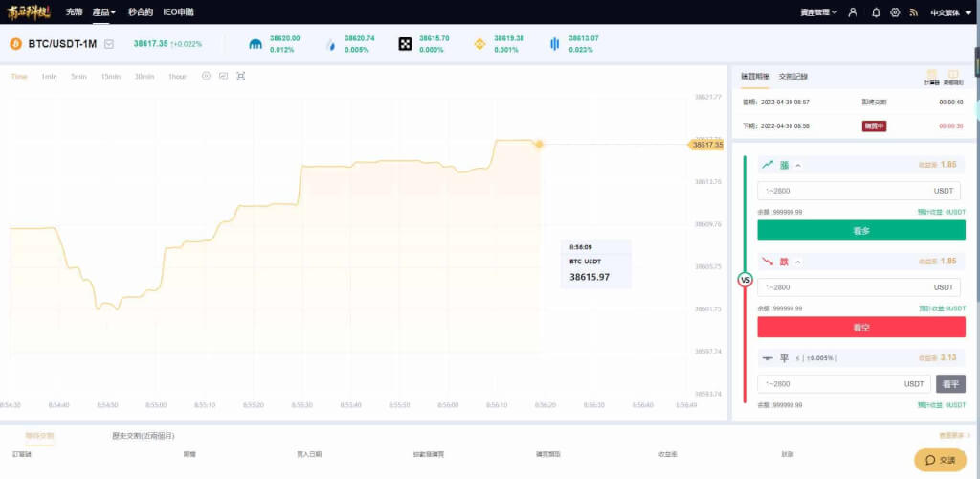
Task: Select the 1hour chart interval
Action: pos(177,77)
